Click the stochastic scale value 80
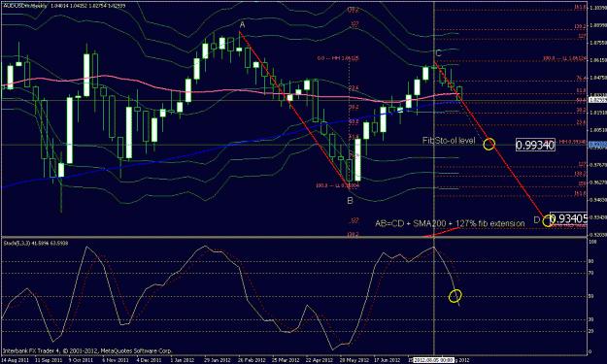 (x=590, y=261)
